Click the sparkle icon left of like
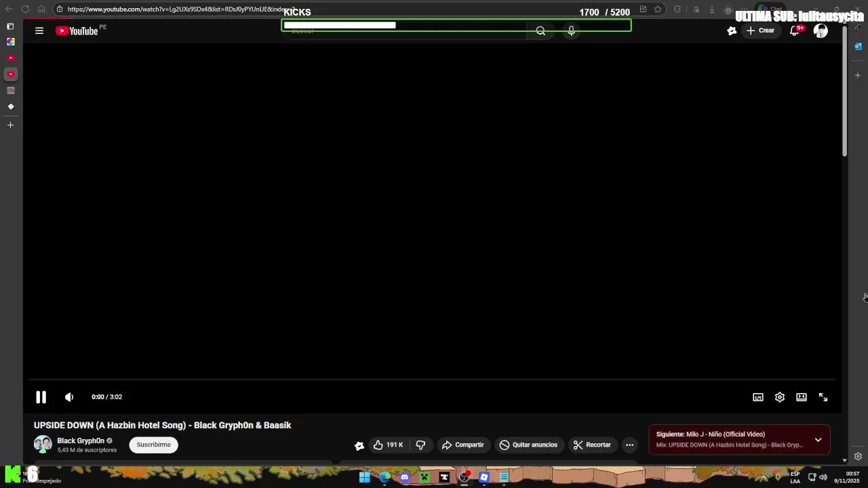This screenshot has height=488, width=868. click(x=359, y=445)
